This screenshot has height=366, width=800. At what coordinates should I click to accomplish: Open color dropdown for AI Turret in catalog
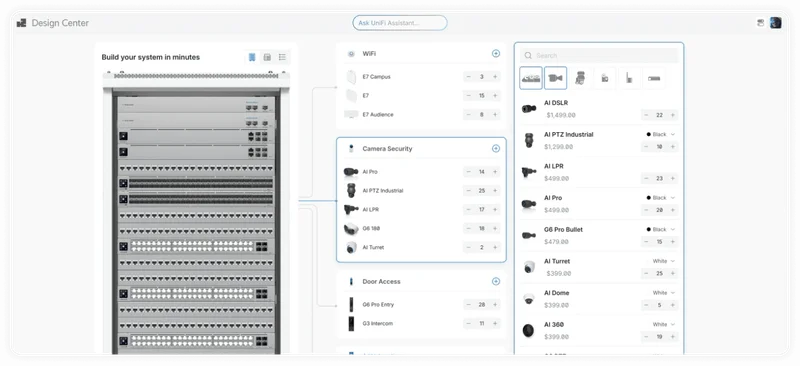(664, 261)
